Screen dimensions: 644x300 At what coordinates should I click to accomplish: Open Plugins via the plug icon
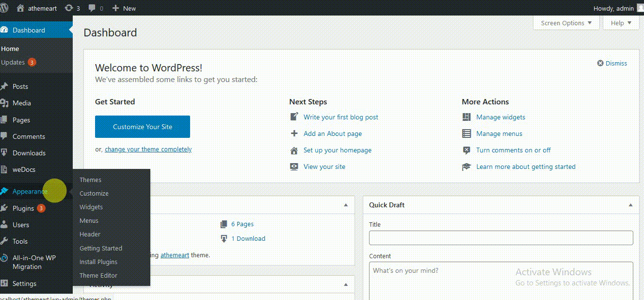(4, 208)
